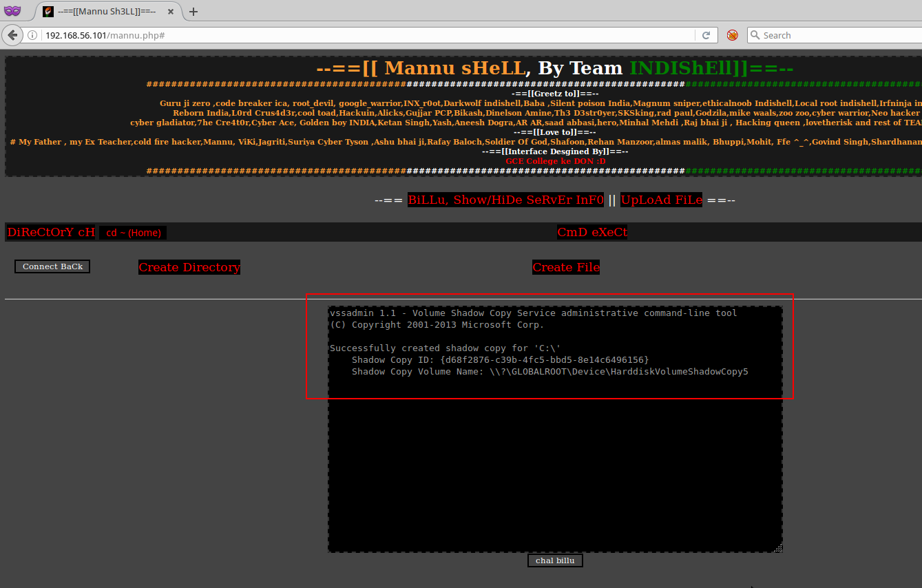
Task: Click the 'Mannu sHeLL' page heading text
Action: point(455,68)
